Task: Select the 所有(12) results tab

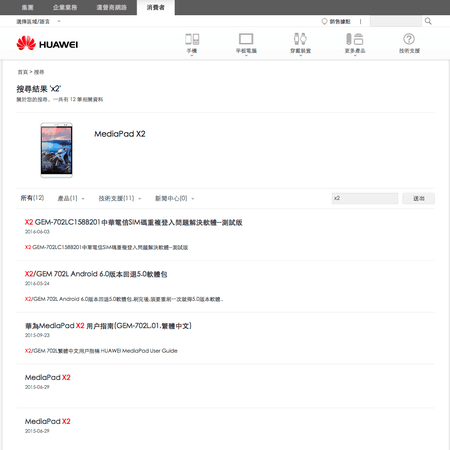Action: click(32, 198)
